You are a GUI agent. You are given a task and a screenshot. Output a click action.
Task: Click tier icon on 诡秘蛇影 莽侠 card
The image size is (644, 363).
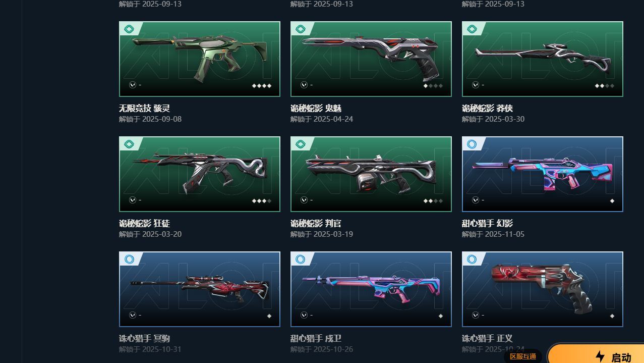[x=472, y=29]
